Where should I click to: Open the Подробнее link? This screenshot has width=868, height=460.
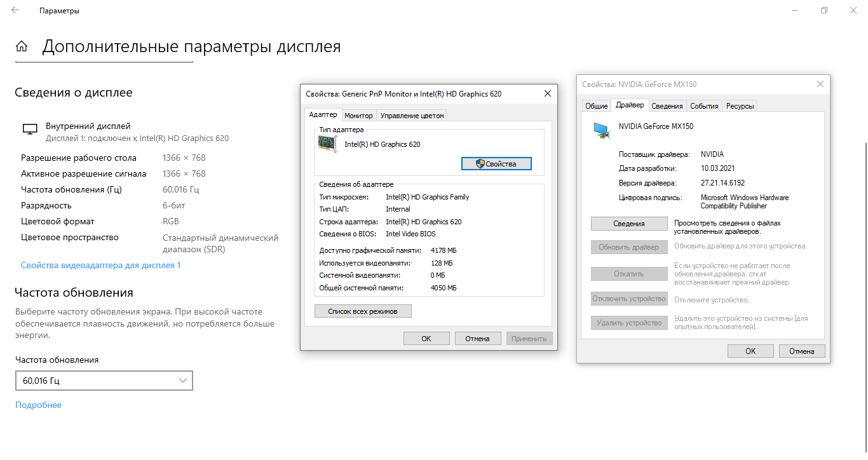tap(38, 405)
